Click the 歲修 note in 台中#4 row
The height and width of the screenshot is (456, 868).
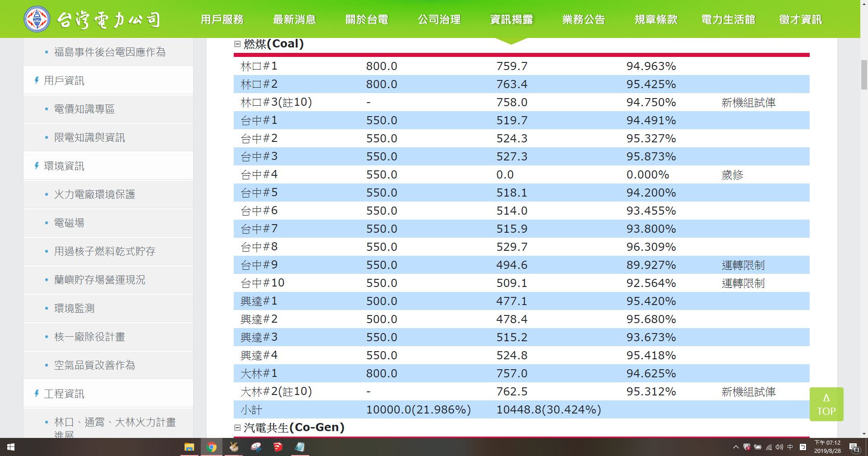click(732, 175)
